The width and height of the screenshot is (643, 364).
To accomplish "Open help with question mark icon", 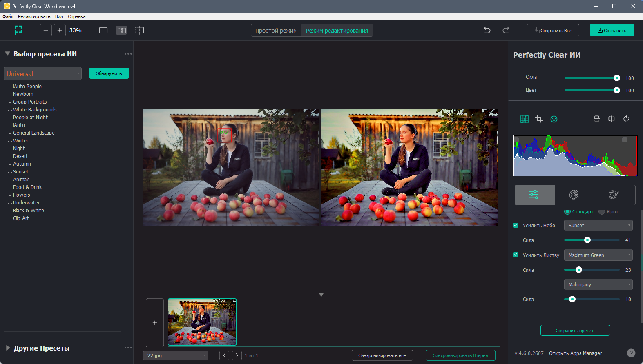I will [x=631, y=353].
